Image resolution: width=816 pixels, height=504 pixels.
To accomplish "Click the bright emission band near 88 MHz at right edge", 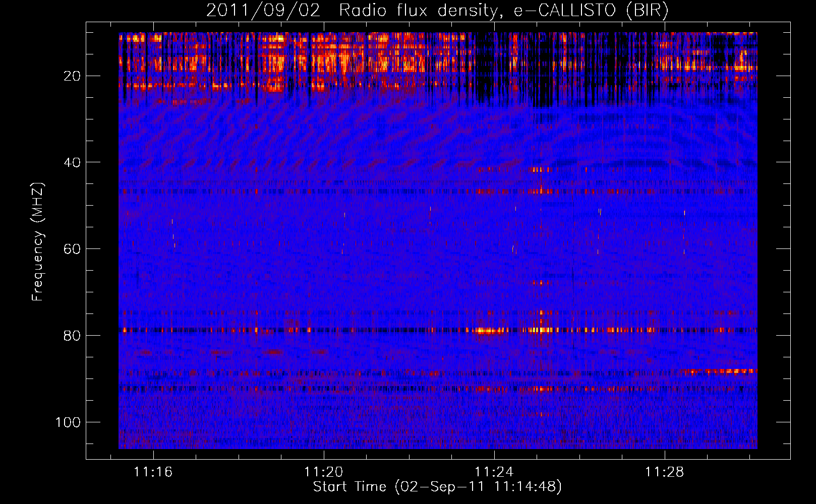I will (x=719, y=371).
